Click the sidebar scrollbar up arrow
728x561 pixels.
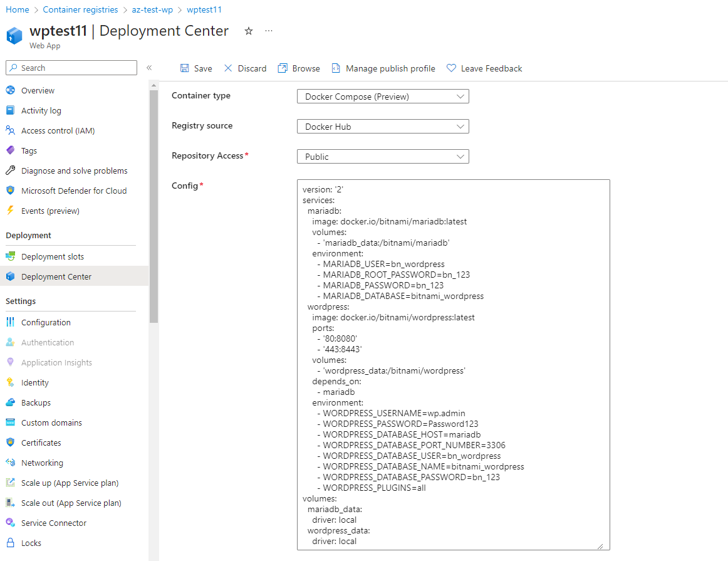coord(153,85)
